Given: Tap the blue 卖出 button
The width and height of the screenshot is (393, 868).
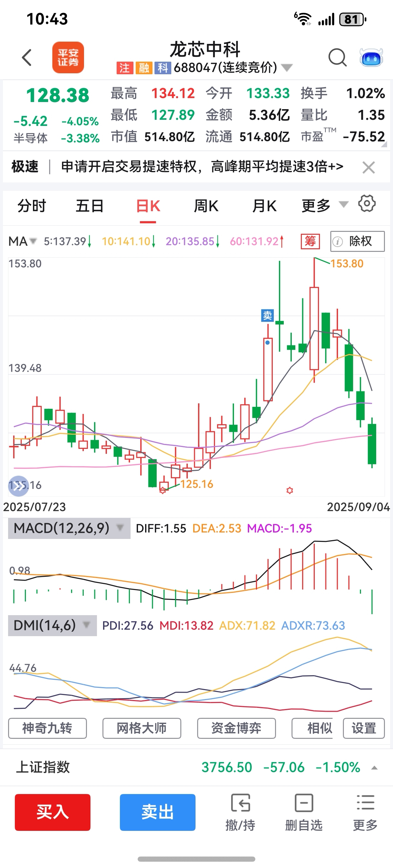Looking at the screenshot, I should click(x=157, y=812).
